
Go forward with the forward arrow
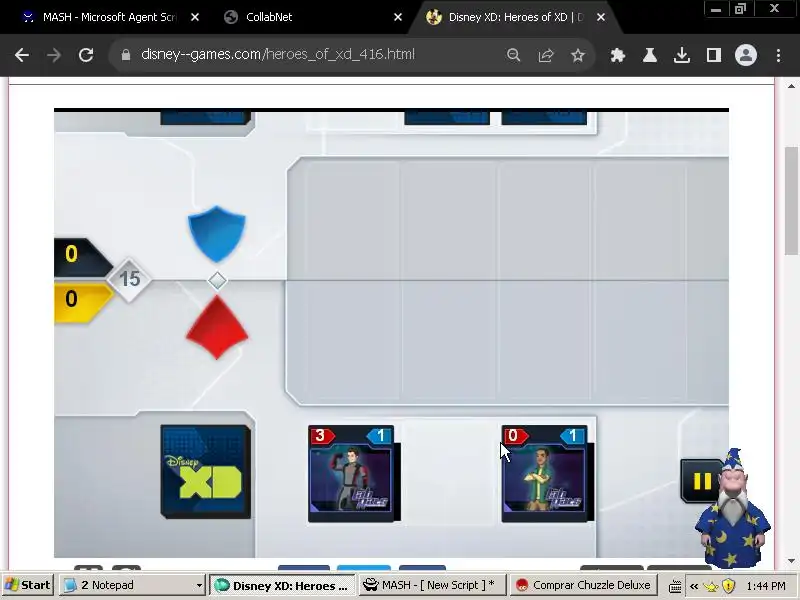pos(54,55)
